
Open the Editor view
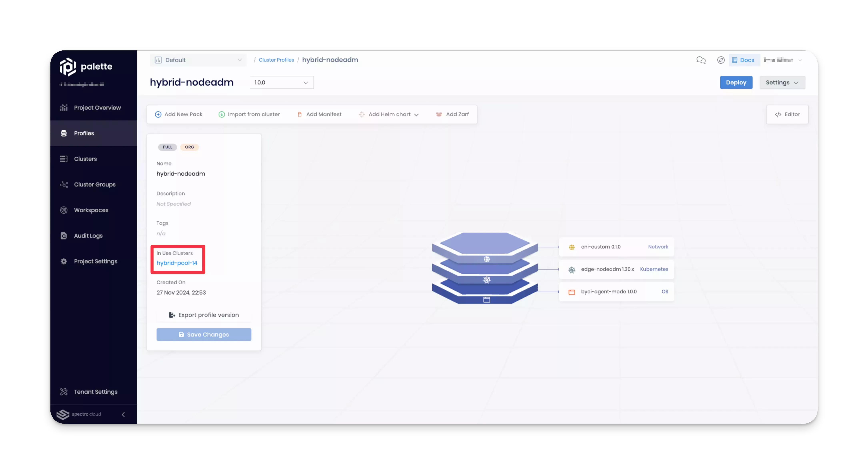[787, 114]
